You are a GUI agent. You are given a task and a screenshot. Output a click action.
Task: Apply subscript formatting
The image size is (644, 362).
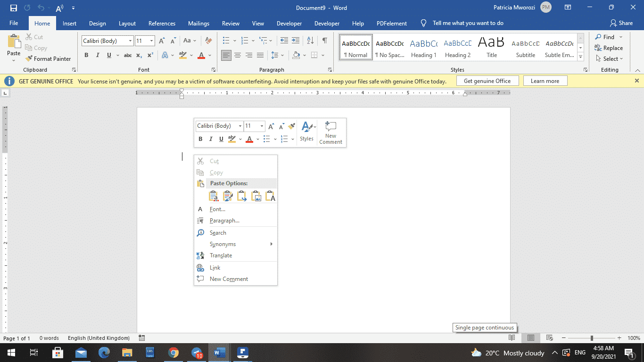coord(139,55)
